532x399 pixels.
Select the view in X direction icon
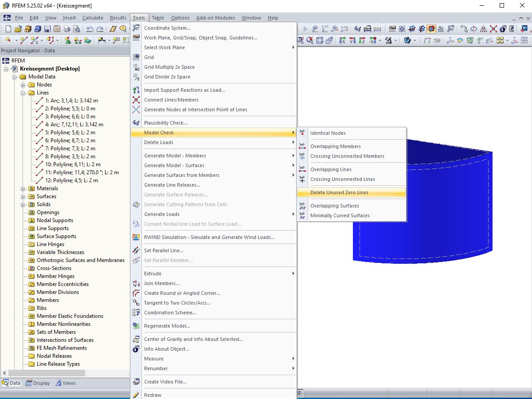342,41
